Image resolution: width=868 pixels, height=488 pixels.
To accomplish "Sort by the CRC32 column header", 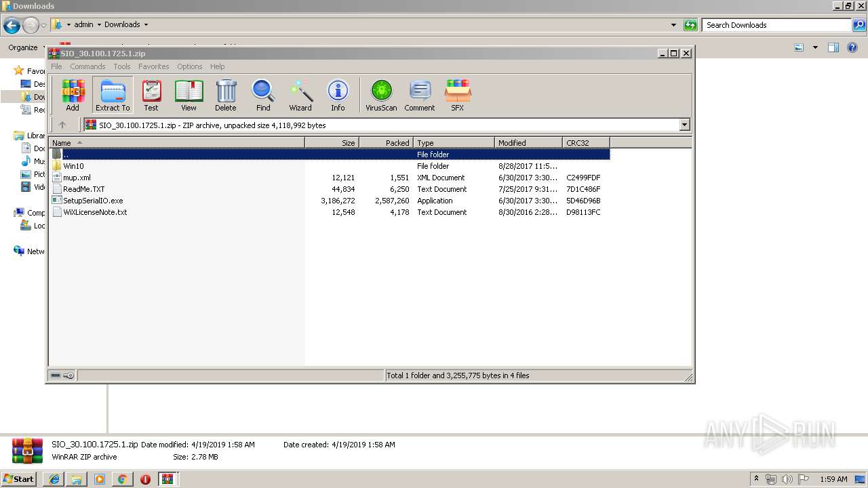I will coord(586,143).
